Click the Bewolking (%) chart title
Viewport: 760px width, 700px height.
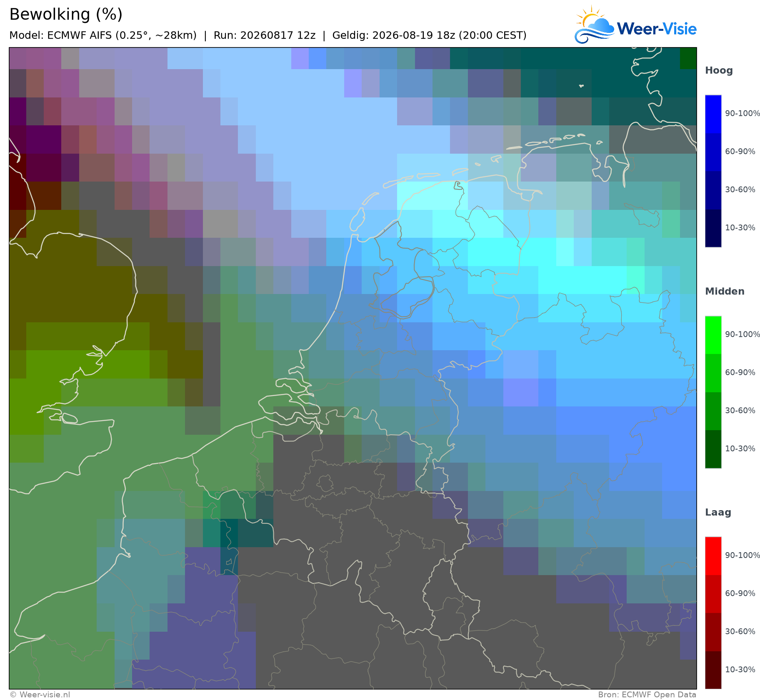coord(66,15)
